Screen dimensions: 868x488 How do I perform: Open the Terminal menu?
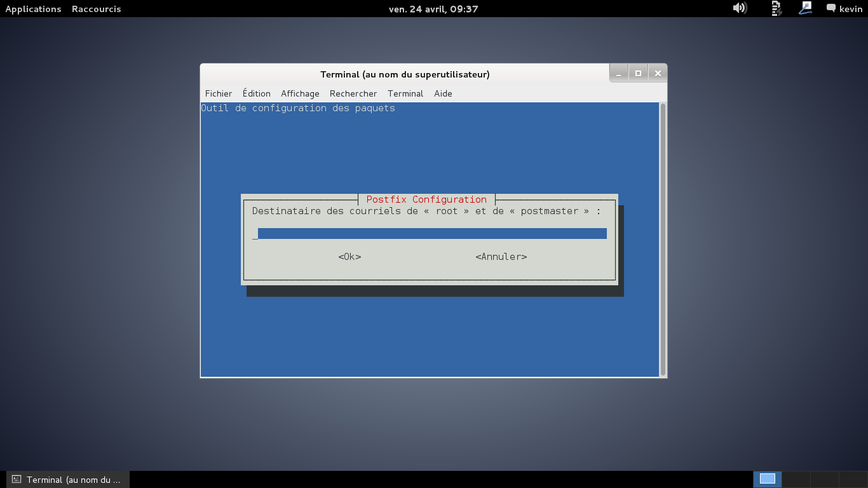pyautogui.click(x=405, y=93)
